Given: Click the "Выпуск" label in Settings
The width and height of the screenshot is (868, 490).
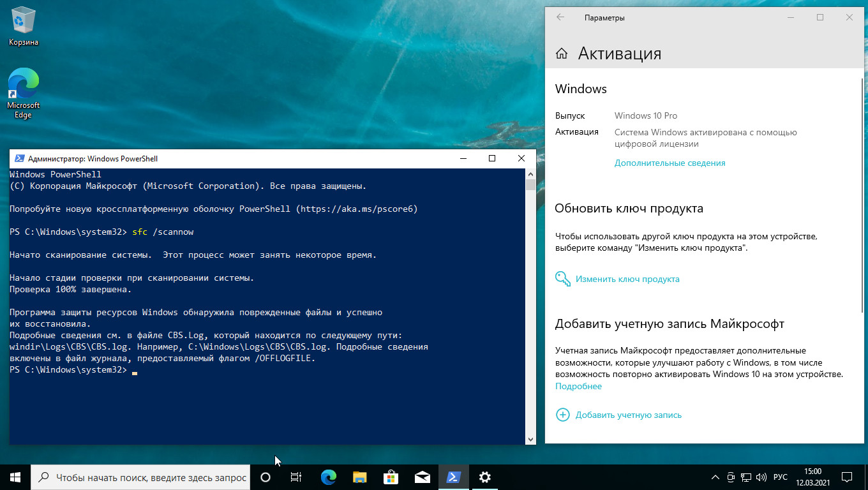Looking at the screenshot, I should pyautogui.click(x=570, y=115).
